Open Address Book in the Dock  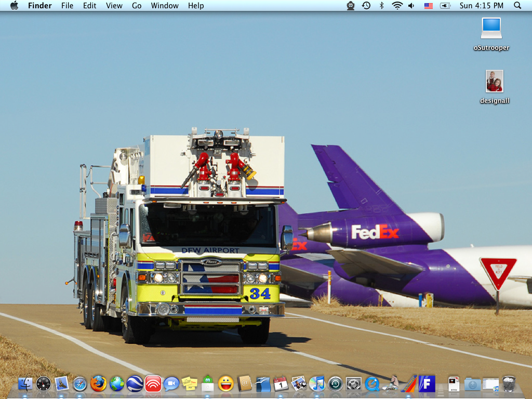pos(244,384)
